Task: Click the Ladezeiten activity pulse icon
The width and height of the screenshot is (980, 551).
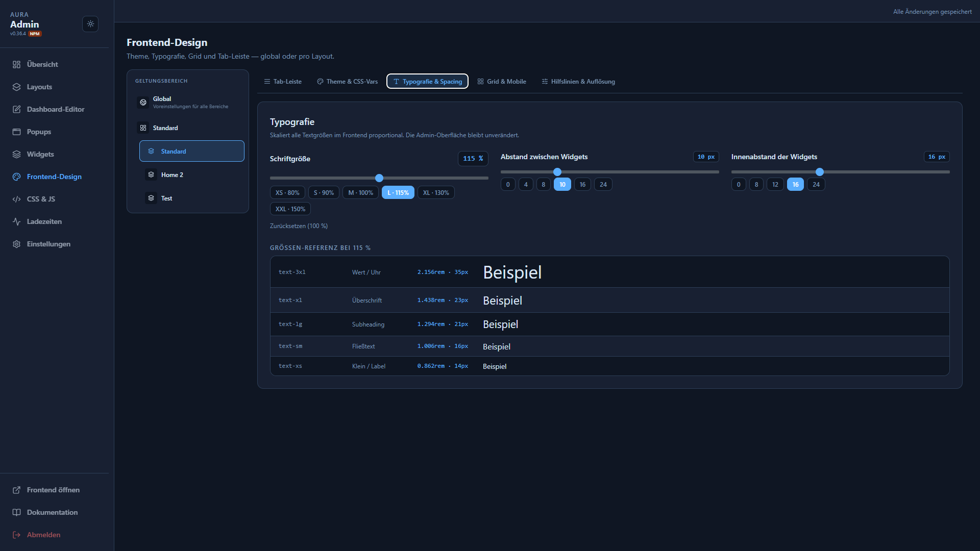Action: pyautogui.click(x=16, y=221)
